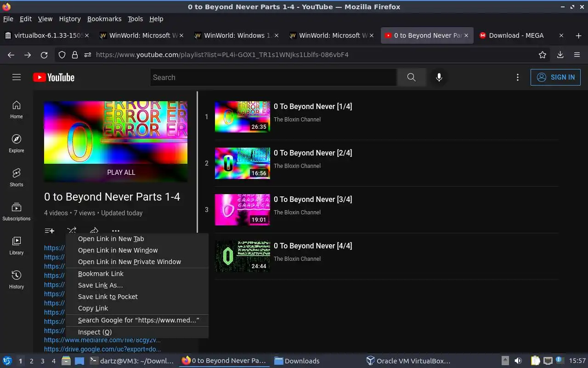Open Shorts in sidebar
The width and height of the screenshot is (588, 368).
pos(17,178)
